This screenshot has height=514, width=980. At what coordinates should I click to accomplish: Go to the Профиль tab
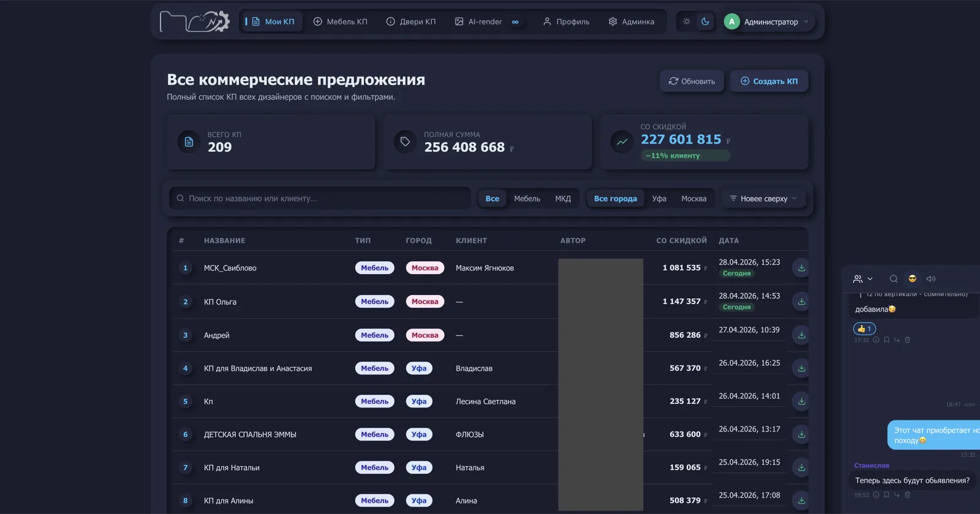(566, 21)
